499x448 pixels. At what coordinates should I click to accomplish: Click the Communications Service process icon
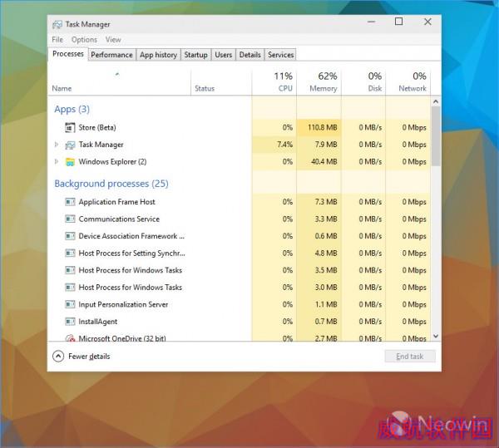coord(70,219)
